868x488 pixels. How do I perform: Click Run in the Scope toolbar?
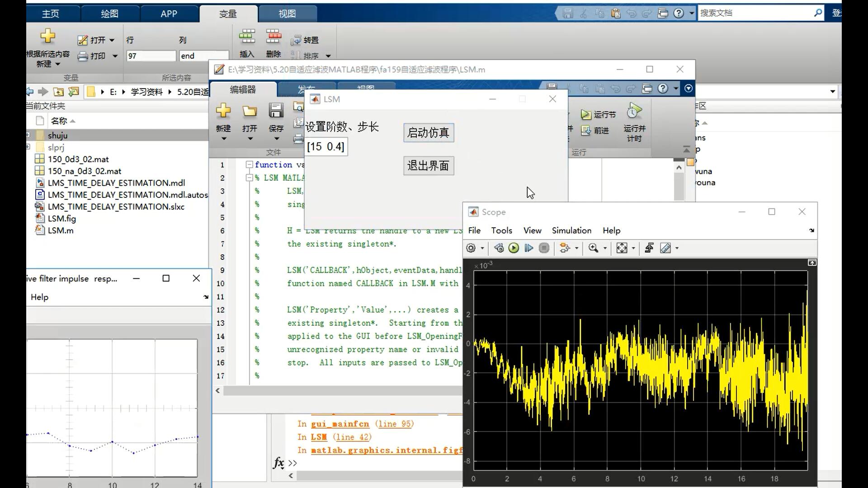coord(514,248)
